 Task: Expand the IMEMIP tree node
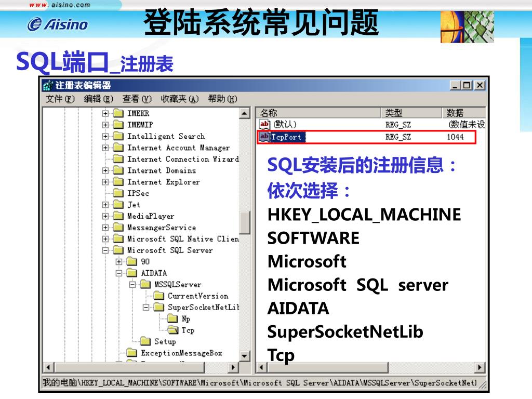pyautogui.click(x=105, y=125)
